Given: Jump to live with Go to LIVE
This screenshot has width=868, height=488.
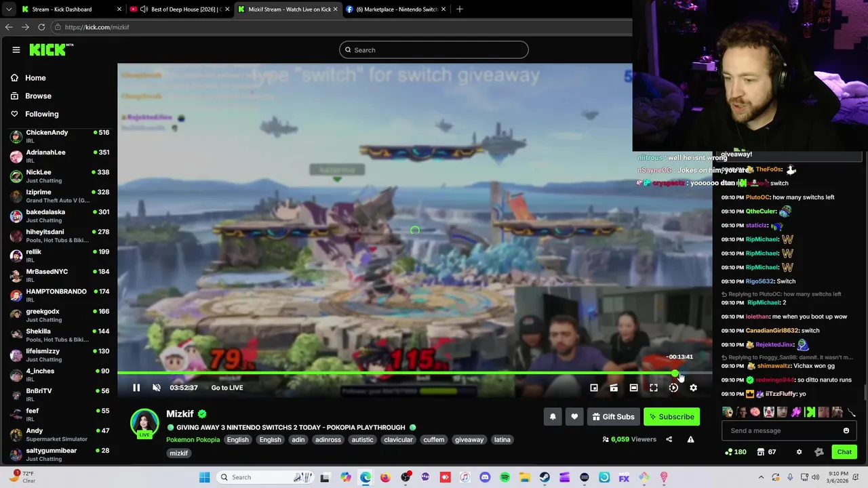Looking at the screenshot, I should (227, 388).
